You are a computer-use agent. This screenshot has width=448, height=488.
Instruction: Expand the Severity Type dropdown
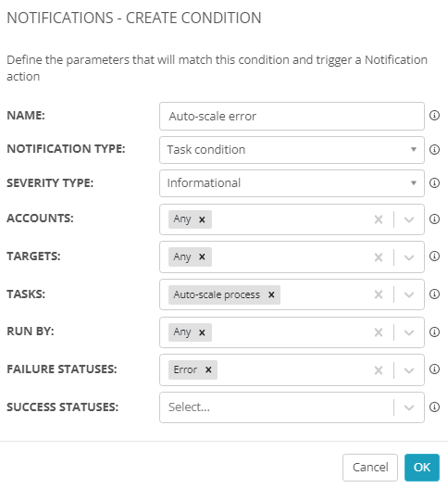coord(292,183)
